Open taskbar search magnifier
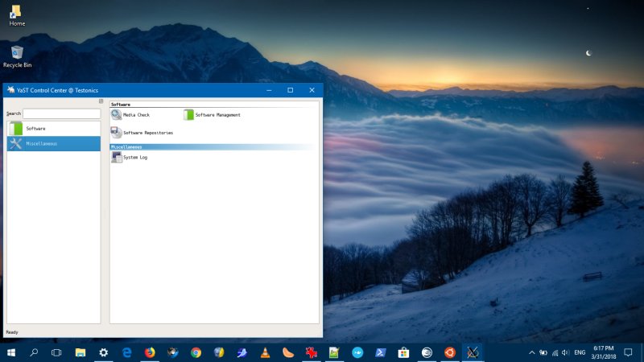644x362 pixels. click(34, 352)
